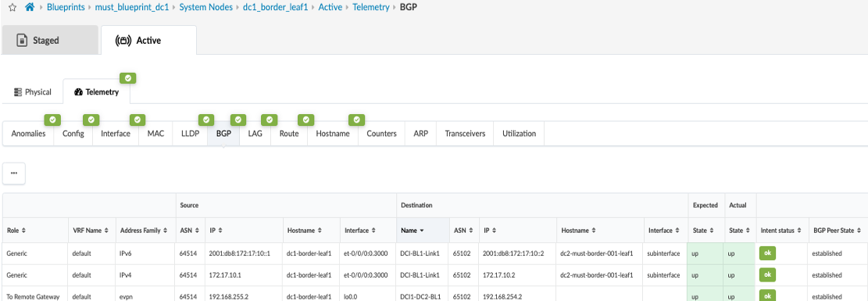Sort by Source Interface column

pos(360,230)
